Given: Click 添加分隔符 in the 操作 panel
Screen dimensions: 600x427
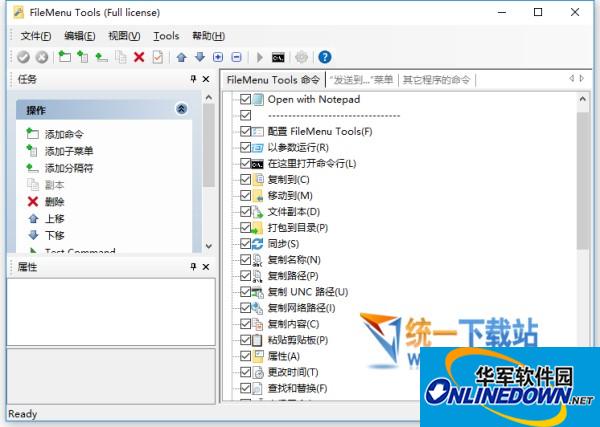Looking at the screenshot, I should [69, 168].
